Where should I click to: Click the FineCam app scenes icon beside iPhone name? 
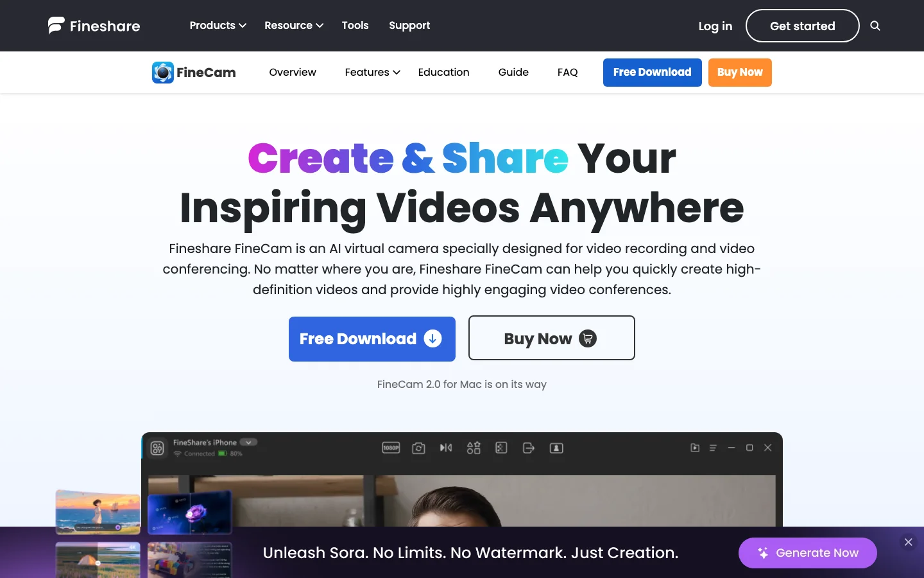point(157,448)
